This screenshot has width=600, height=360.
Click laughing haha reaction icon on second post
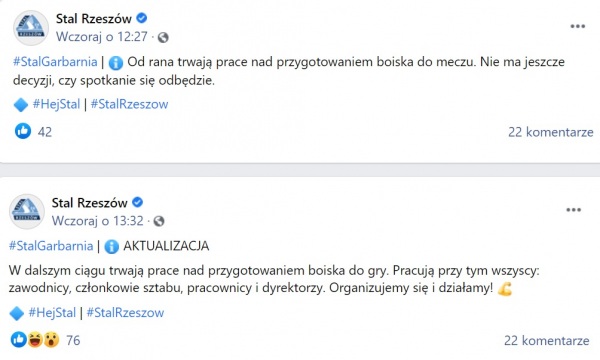pos(35,340)
